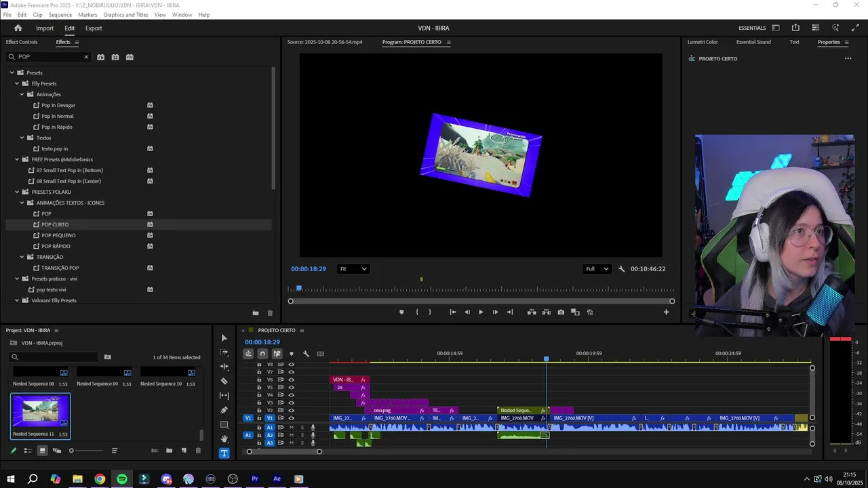This screenshot has width=868, height=488.
Task: Select the Razor tool
Action: (224, 381)
